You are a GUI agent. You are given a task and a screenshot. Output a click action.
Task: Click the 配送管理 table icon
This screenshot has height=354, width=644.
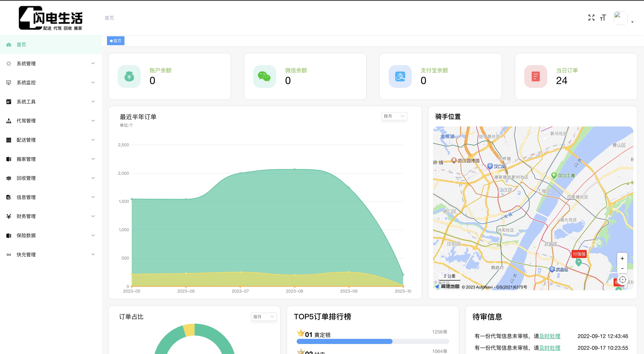(9, 140)
